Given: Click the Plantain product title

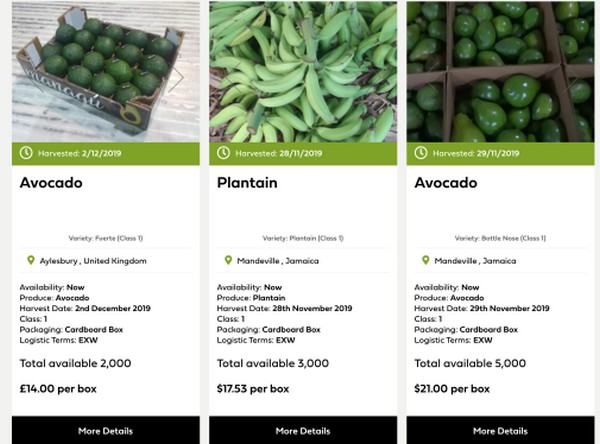Looking at the screenshot, I should 245,183.
